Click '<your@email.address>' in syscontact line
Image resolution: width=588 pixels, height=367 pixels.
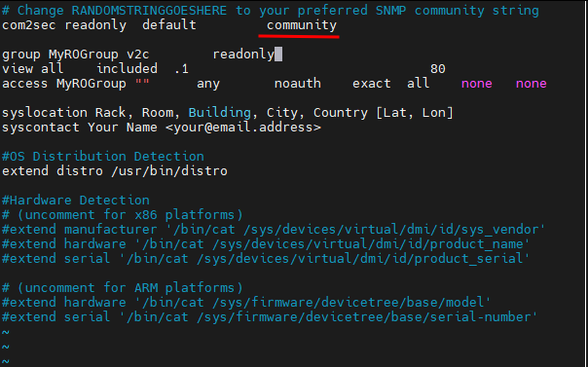tap(243, 128)
